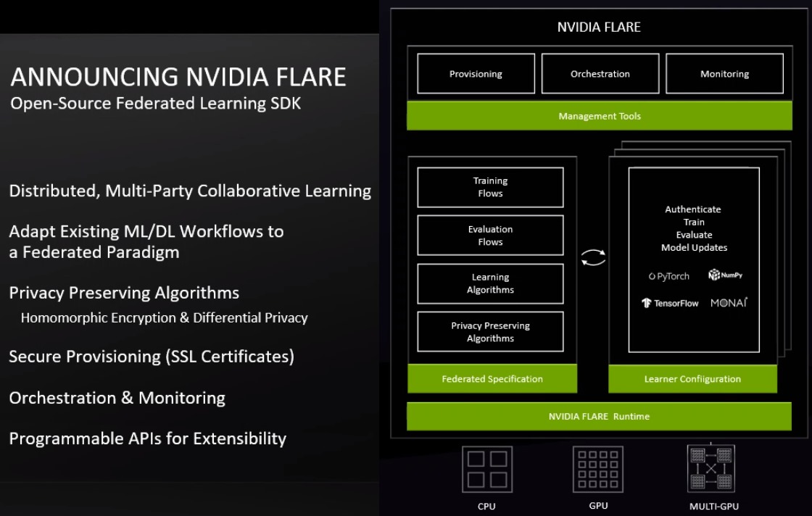Screen dimensions: 812x516
Task: Click the GPU hardware icon
Action: [597, 468]
